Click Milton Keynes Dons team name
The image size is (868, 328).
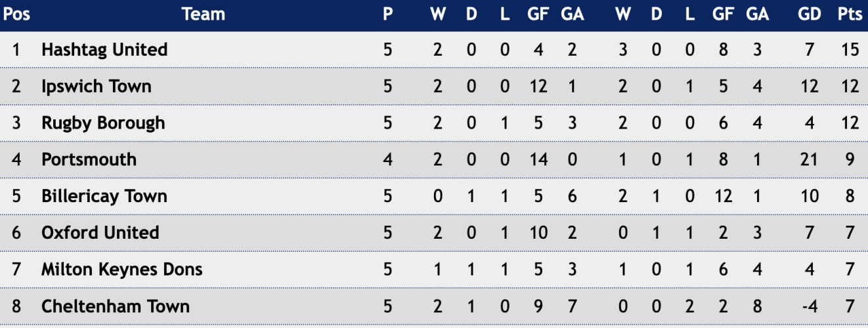122,270
